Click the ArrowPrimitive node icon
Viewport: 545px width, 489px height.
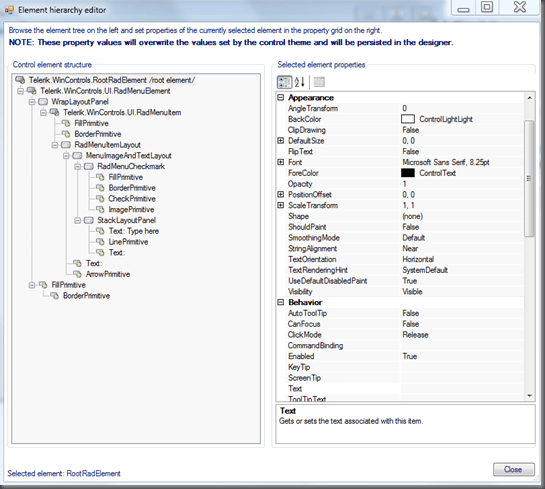coord(77,274)
